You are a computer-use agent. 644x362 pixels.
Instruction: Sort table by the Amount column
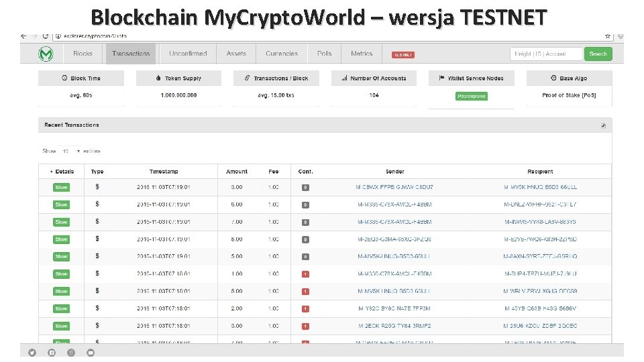tap(237, 172)
